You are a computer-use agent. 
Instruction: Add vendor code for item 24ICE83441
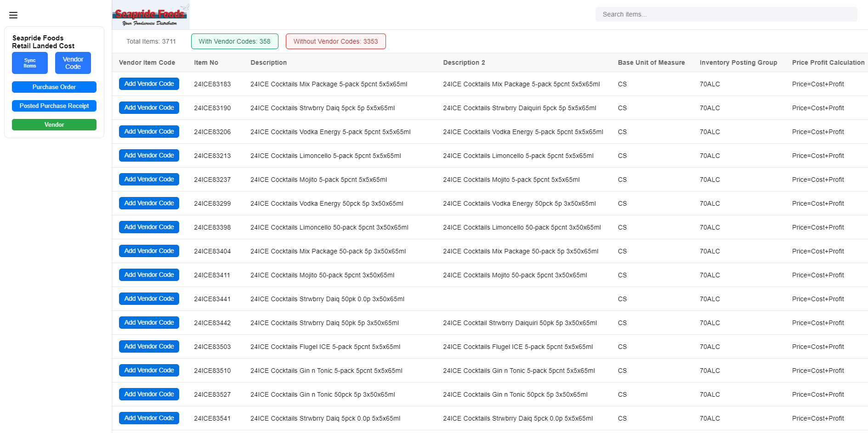click(x=149, y=298)
